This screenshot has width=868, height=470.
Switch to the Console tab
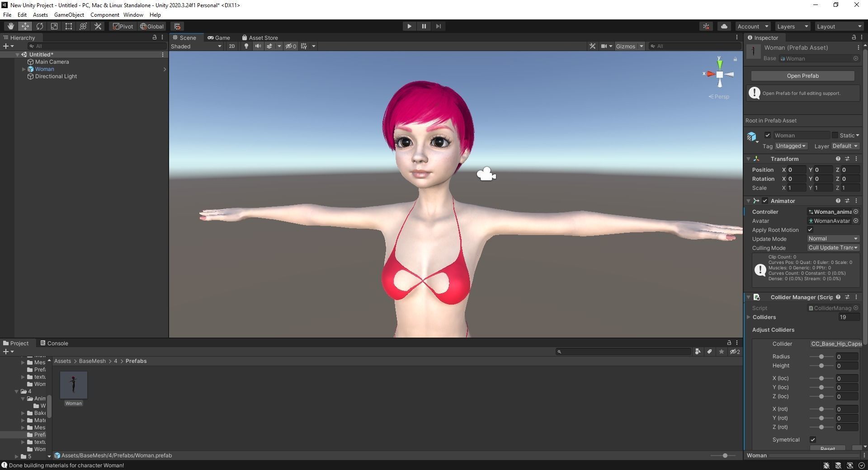[54, 343]
